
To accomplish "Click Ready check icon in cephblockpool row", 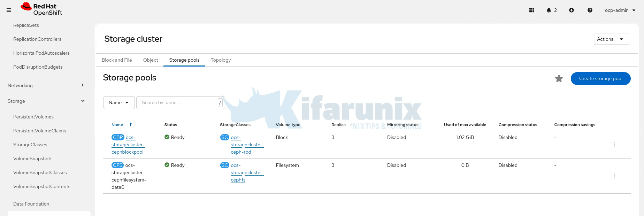I will 167,137.
